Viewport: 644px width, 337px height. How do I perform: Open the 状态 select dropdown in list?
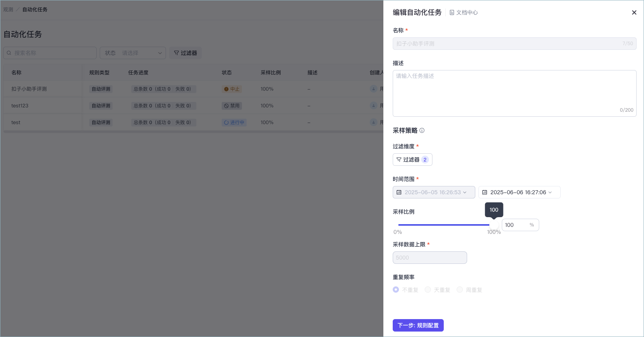tap(133, 53)
